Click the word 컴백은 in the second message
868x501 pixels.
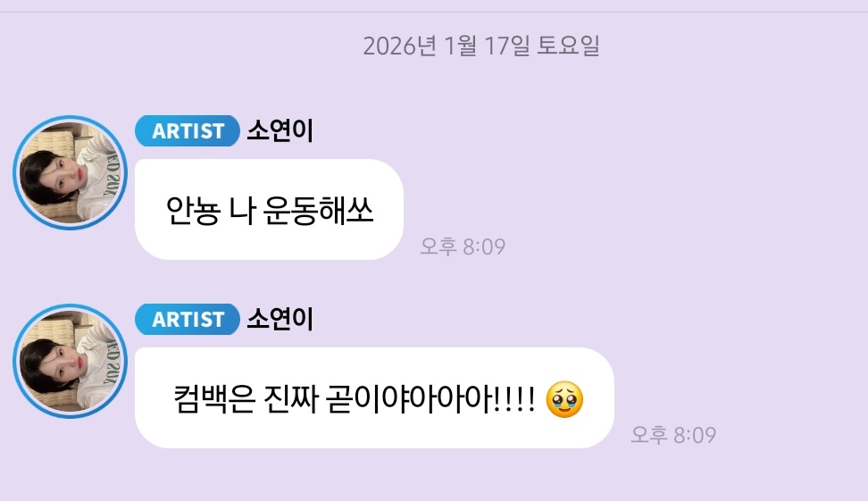point(214,398)
